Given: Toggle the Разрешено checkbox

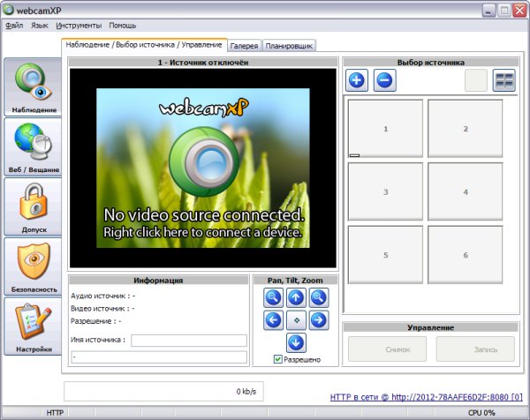Looking at the screenshot, I should 278,359.
